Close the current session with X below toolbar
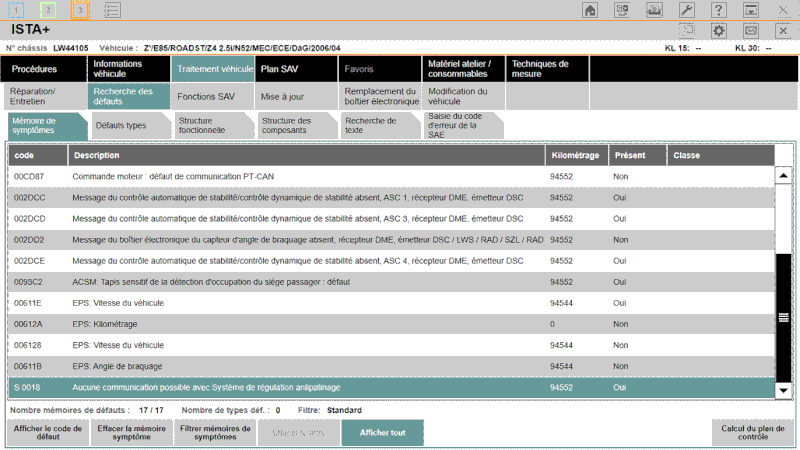Screen dimensions: 800x450 pyautogui.click(x=783, y=31)
